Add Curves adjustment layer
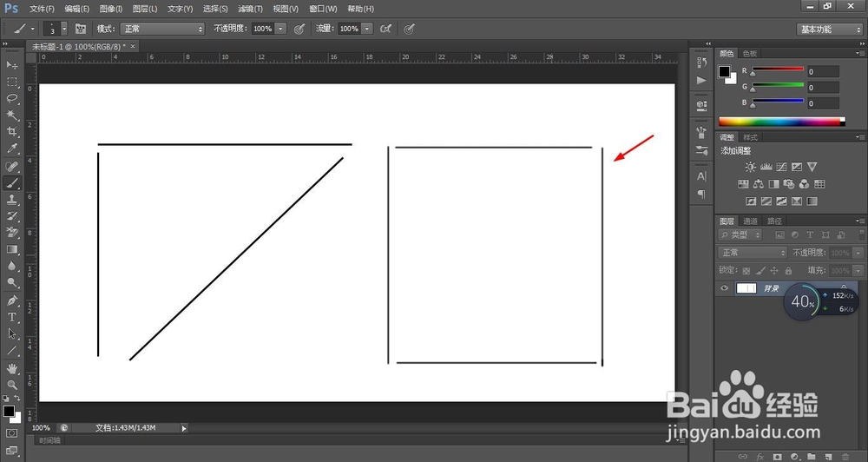Viewport: 868px width, 462px height. click(x=781, y=167)
